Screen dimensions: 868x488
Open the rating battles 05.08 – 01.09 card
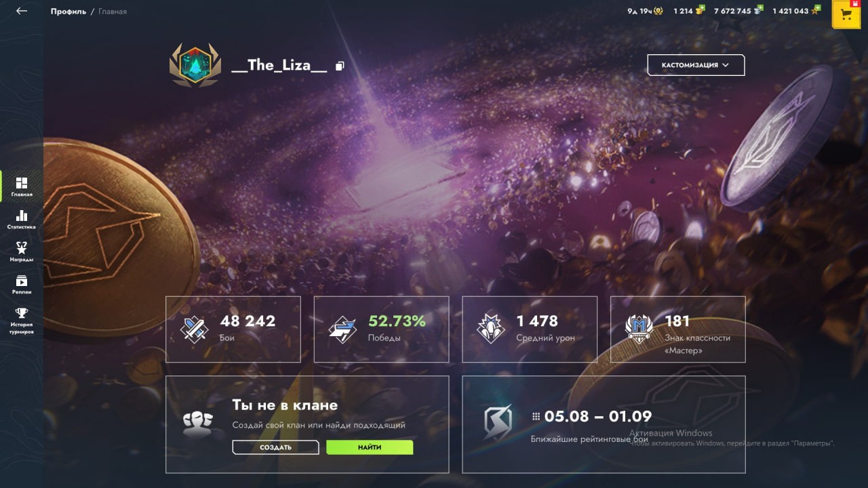coord(604,424)
